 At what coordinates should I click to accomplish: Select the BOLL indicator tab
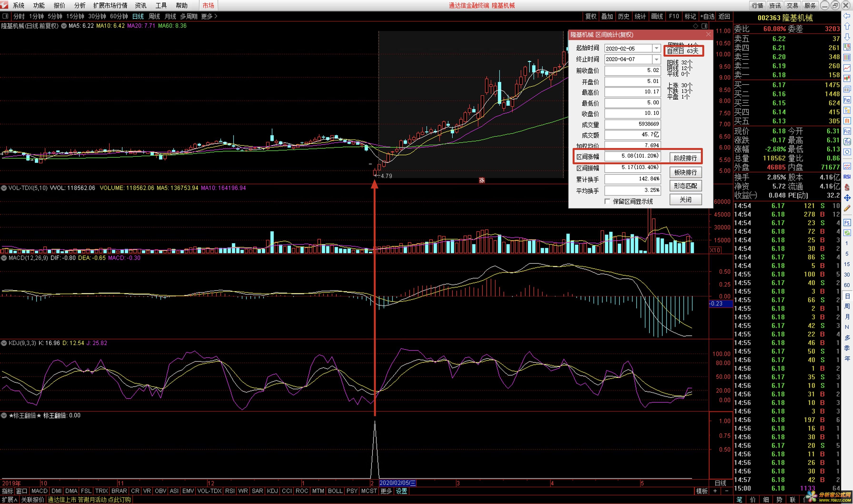click(335, 491)
